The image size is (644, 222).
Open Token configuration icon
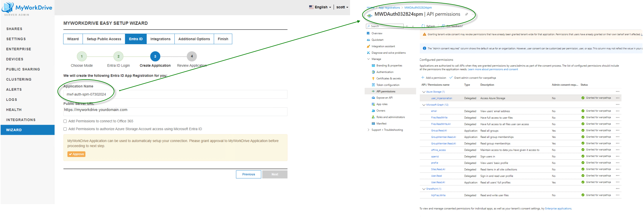(x=373, y=85)
